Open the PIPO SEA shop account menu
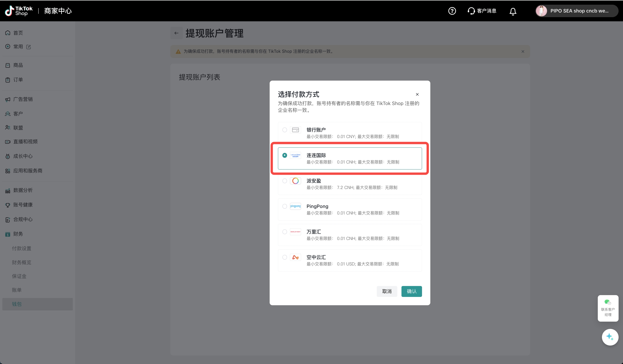The width and height of the screenshot is (623, 364). pyautogui.click(x=577, y=11)
